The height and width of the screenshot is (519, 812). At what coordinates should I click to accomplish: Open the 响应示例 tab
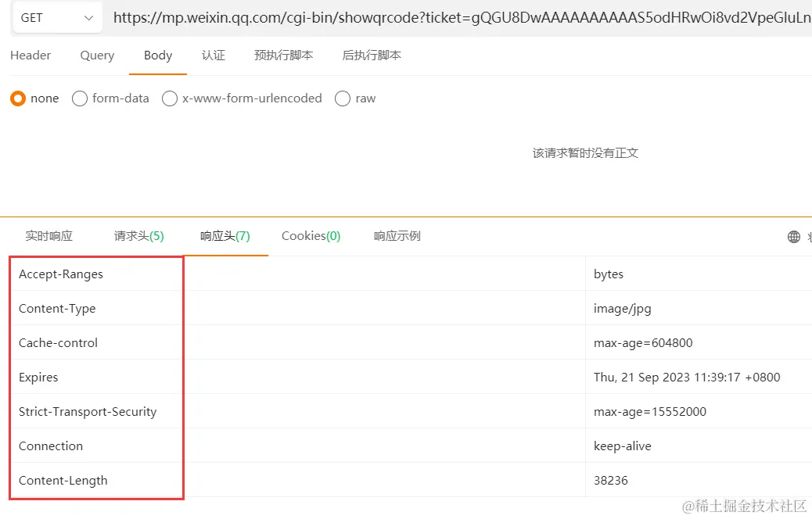(x=397, y=236)
